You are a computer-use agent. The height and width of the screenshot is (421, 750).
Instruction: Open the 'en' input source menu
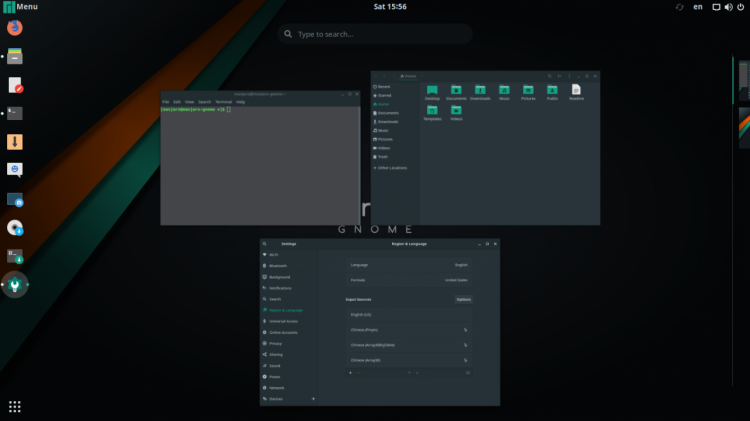tap(698, 7)
